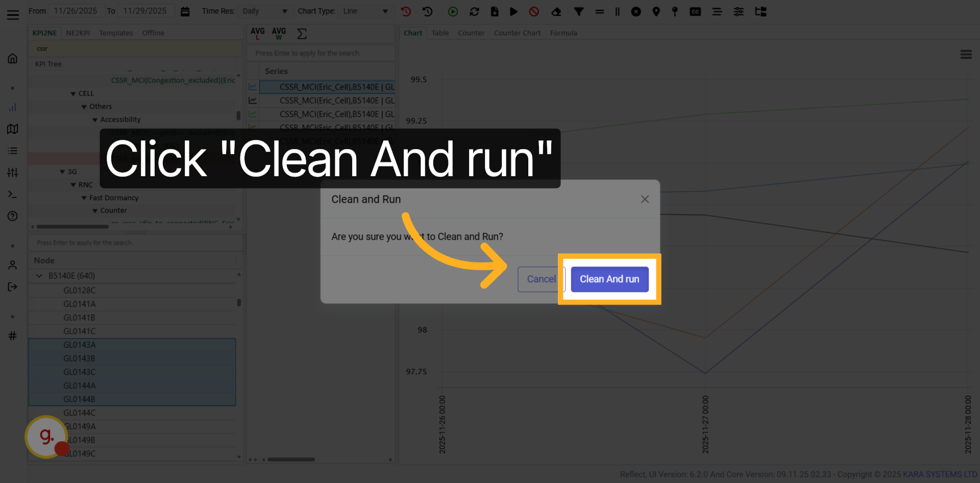Collapse the Fast Dormancy tree node
Viewport: 980px width, 483px height.
pyautogui.click(x=84, y=198)
